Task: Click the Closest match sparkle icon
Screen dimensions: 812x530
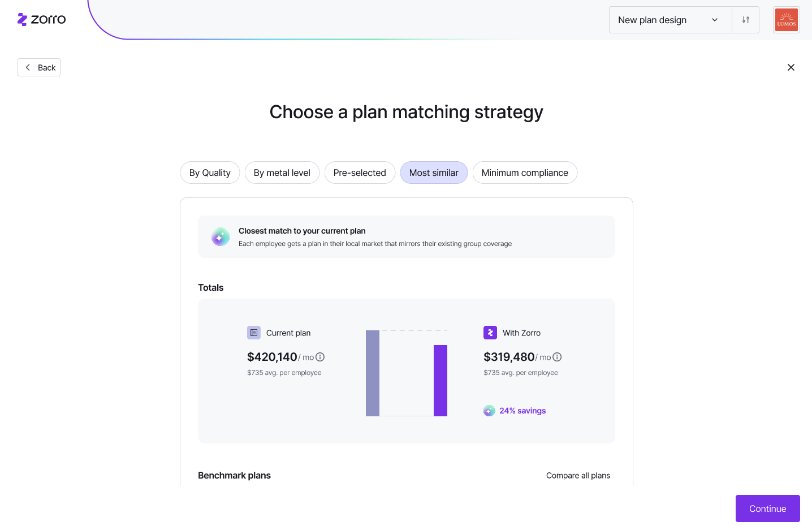Action: pyautogui.click(x=221, y=236)
